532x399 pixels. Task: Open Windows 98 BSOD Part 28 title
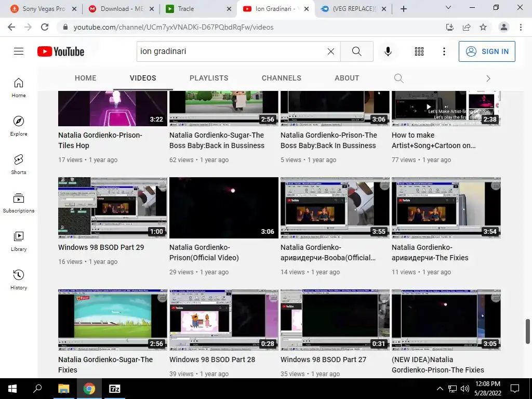point(212,360)
